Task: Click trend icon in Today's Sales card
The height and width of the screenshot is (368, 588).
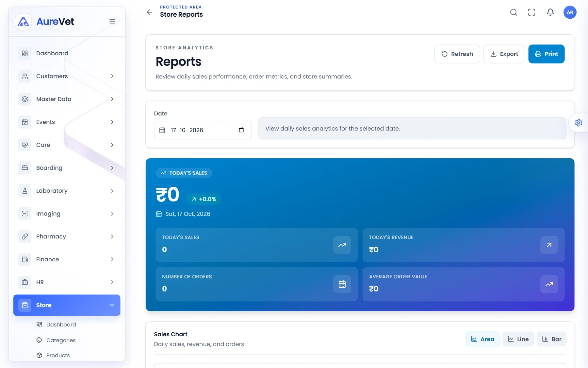Action: (342, 245)
